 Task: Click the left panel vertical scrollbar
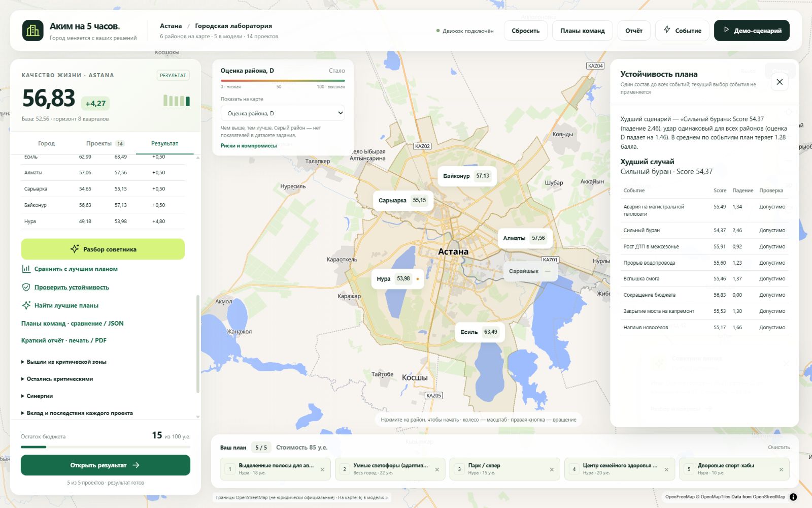[x=197, y=343]
